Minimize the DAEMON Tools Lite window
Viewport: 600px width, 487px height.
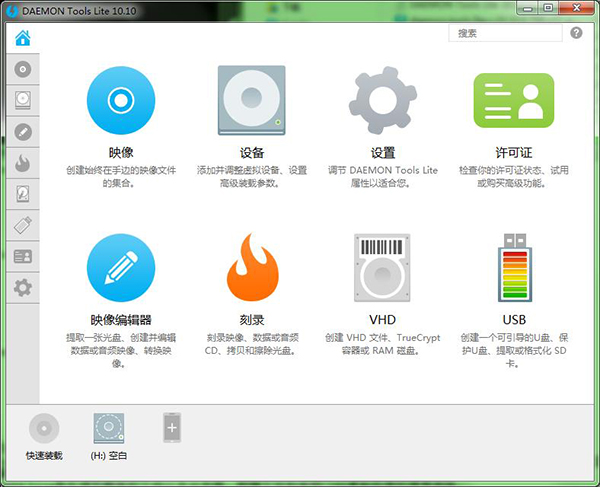528,8
